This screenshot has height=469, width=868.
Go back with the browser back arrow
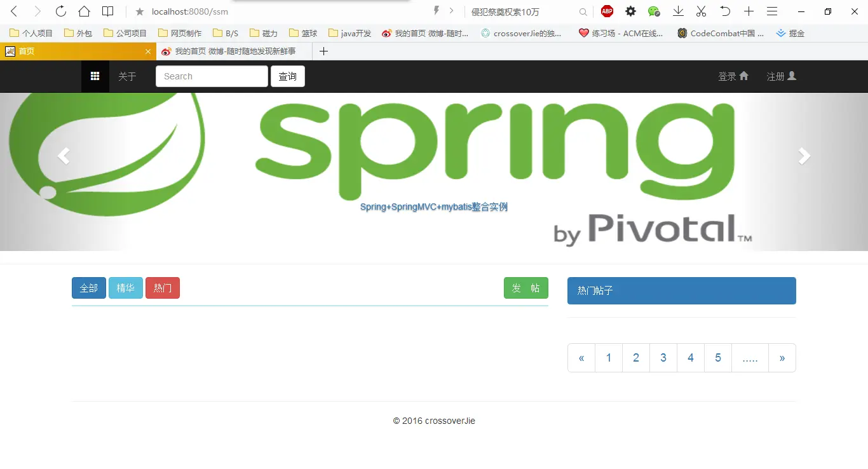(x=14, y=11)
